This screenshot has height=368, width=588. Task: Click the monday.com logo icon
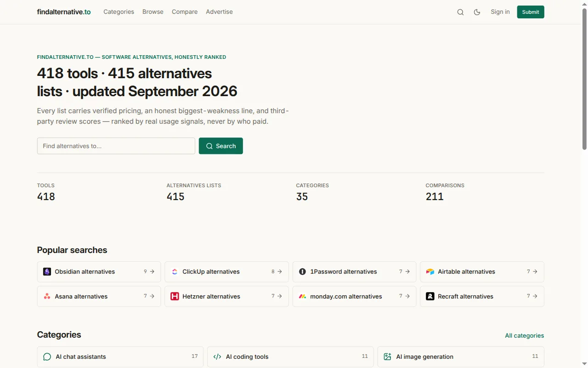[x=302, y=296]
